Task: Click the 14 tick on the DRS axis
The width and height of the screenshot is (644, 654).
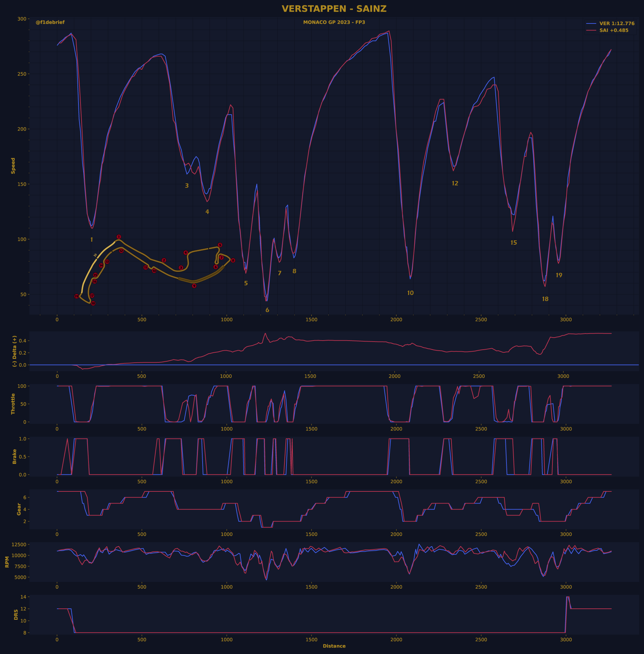Action: tap(23, 597)
